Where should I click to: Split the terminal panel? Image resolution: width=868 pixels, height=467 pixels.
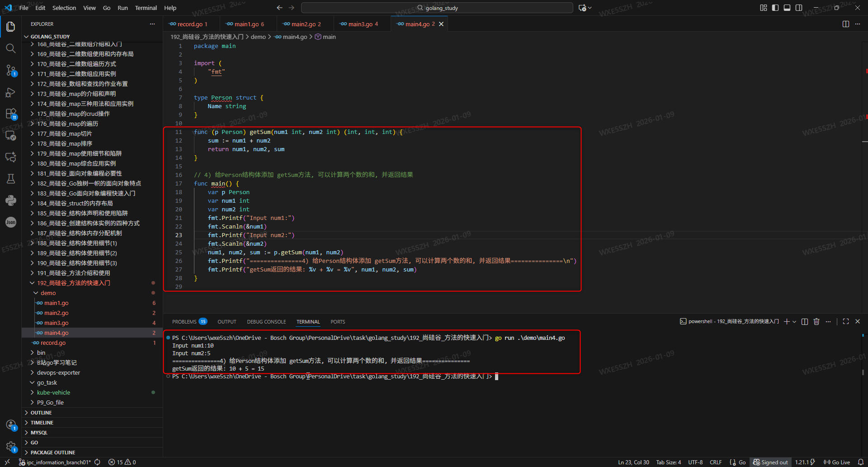pos(805,321)
